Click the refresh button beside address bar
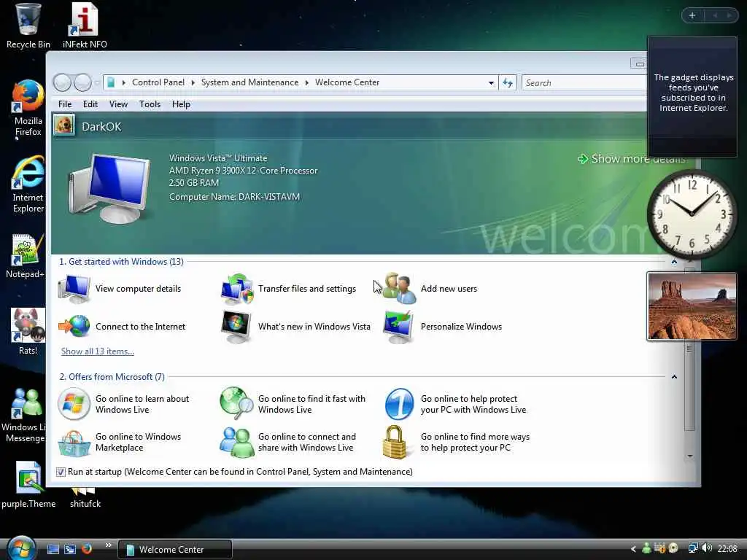The width and height of the screenshot is (747, 560). [508, 83]
